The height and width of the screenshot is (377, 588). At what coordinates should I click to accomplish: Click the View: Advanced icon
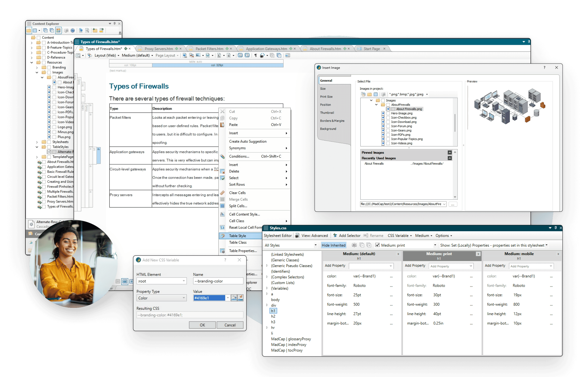pos(297,235)
